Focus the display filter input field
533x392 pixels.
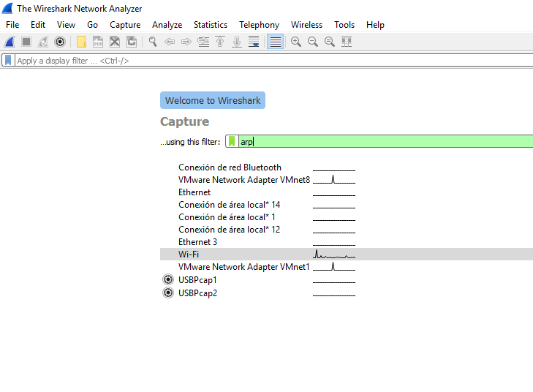click(275, 61)
